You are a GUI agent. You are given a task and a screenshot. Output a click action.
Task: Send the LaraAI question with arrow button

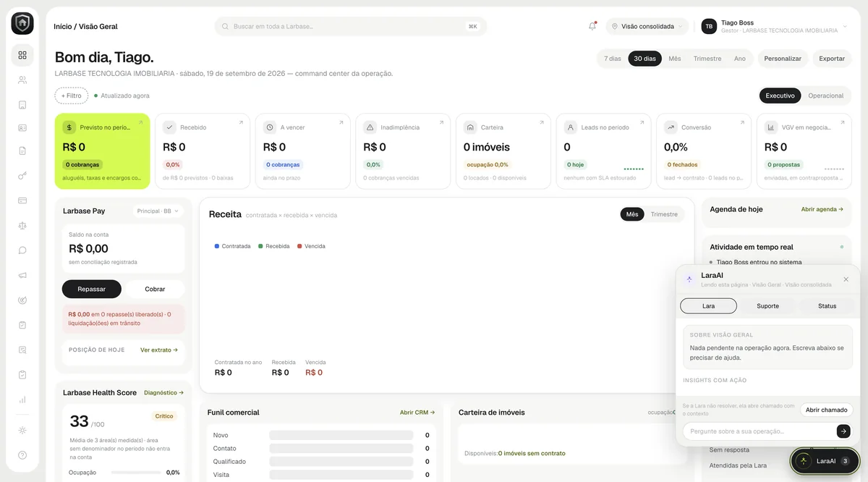point(843,431)
